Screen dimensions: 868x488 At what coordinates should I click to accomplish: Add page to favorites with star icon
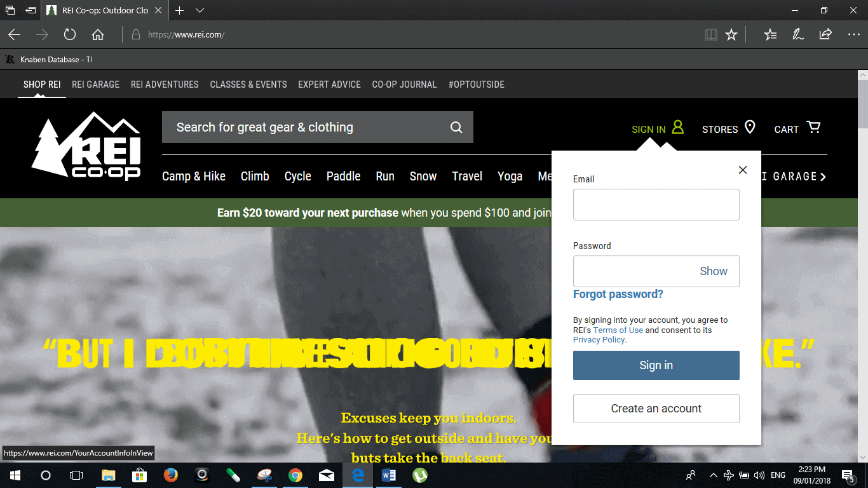coord(731,34)
